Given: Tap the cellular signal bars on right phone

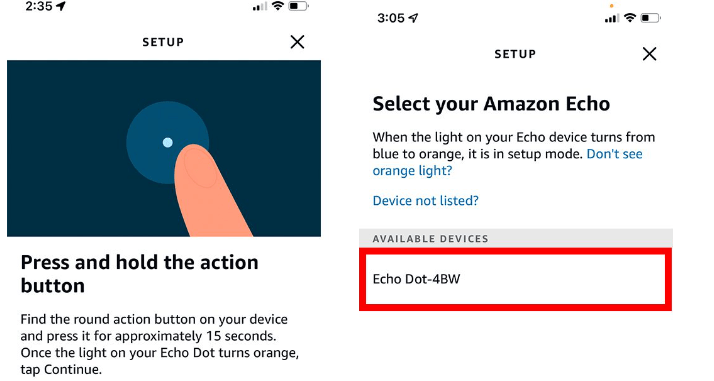Looking at the screenshot, I should coord(612,19).
